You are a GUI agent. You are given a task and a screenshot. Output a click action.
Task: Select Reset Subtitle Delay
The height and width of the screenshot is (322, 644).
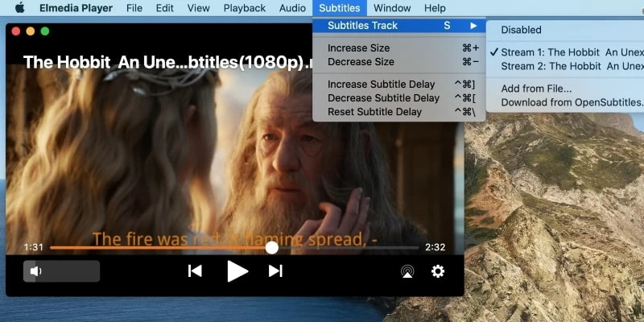(398, 112)
